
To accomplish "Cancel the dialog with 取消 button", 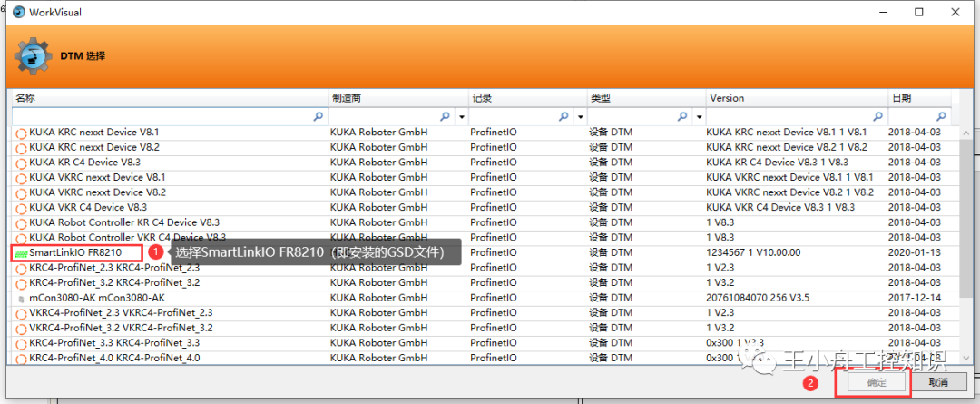I will point(938,382).
